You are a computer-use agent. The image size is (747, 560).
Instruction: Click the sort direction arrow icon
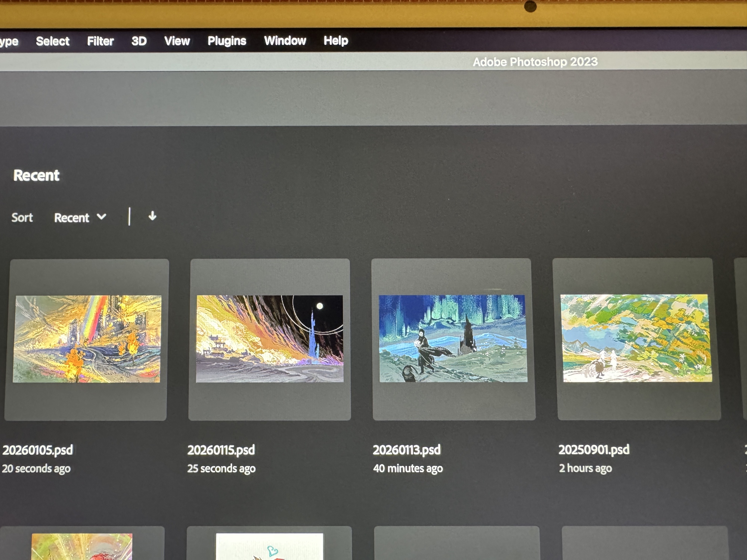[x=152, y=216]
